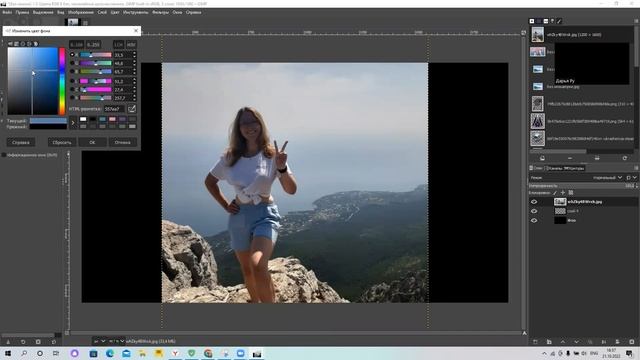
Task: Click the HTML notation input field
Action: 114,109
